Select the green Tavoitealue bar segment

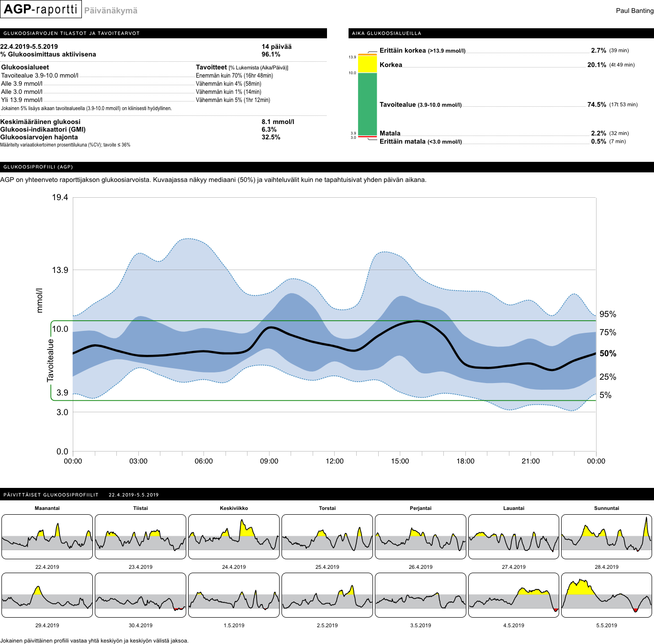(x=366, y=103)
